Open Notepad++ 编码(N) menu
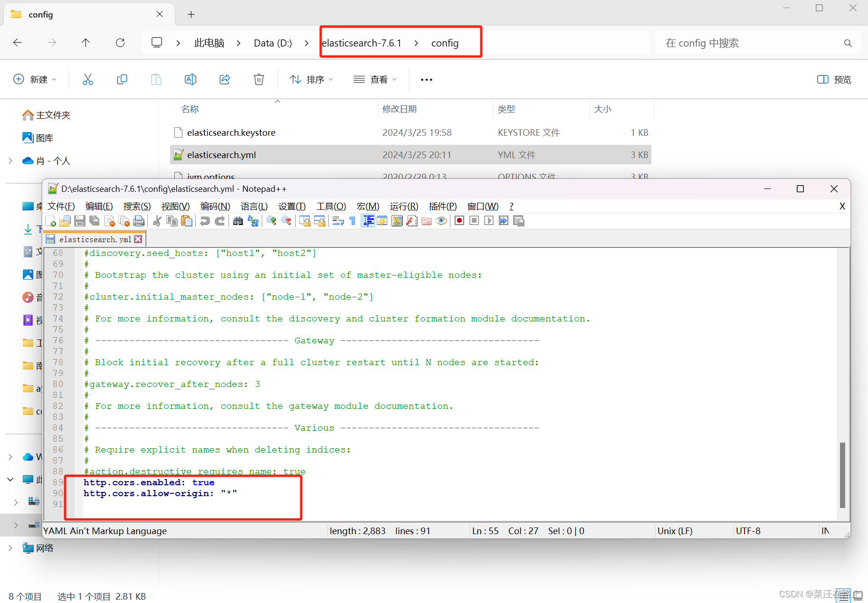Image resolution: width=868 pixels, height=603 pixels. [215, 206]
